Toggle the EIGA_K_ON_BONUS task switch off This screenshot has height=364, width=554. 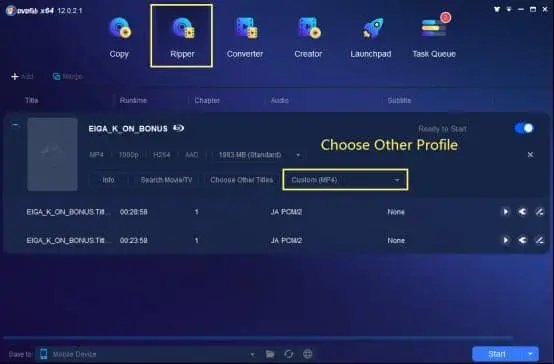click(x=524, y=128)
